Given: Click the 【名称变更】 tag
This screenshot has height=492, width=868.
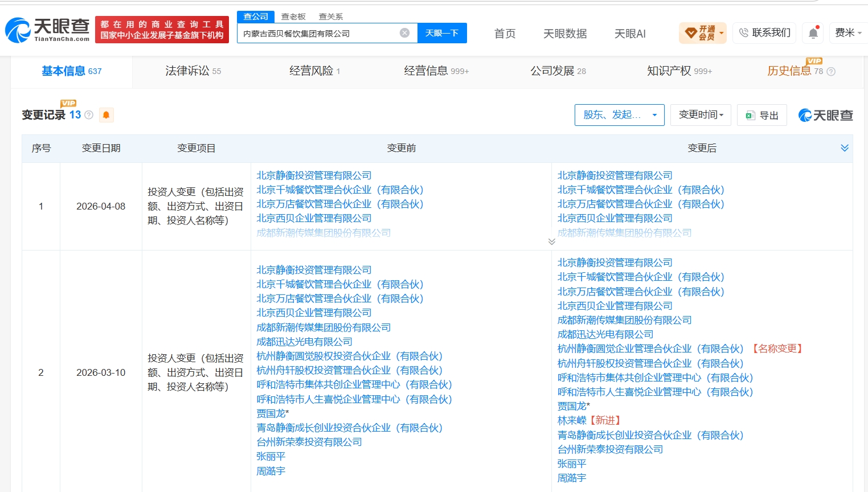Looking at the screenshot, I should [777, 348].
